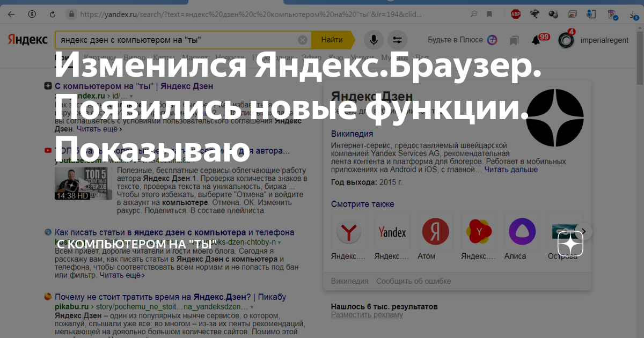Viewport: 644px width, 338px height.
Task: Open Yandex home via the round Я button
Action: coord(32,15)
